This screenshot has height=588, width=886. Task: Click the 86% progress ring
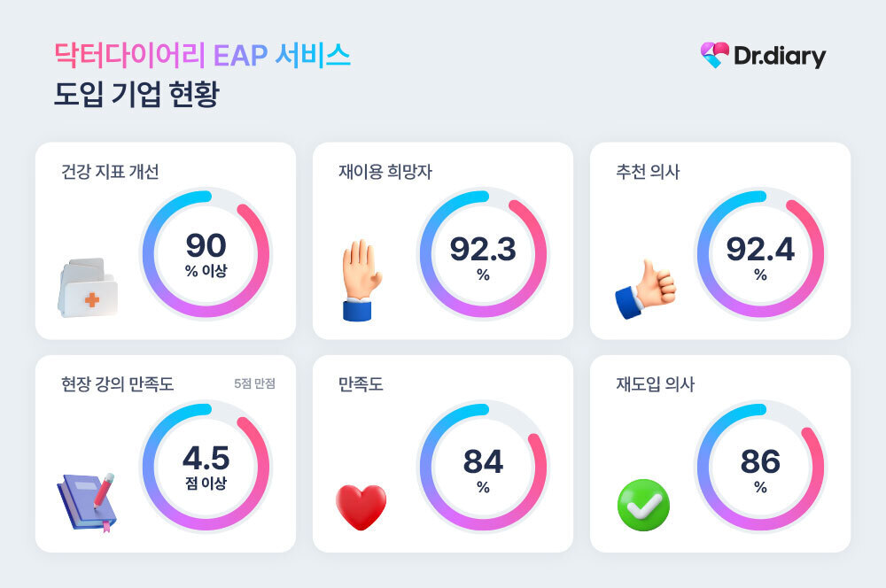point(700,467)
